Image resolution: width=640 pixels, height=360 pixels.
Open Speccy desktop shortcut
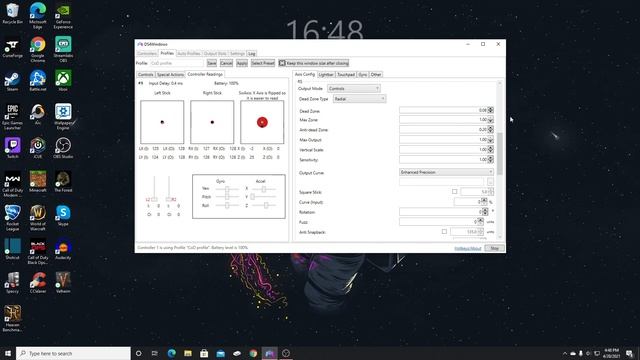[x=12, y=283]
